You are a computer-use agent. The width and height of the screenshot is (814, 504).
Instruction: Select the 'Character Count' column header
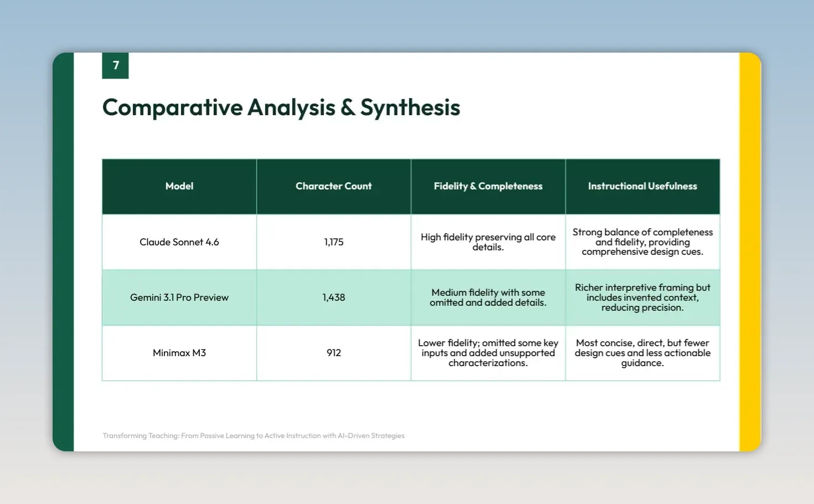point(334,187)
